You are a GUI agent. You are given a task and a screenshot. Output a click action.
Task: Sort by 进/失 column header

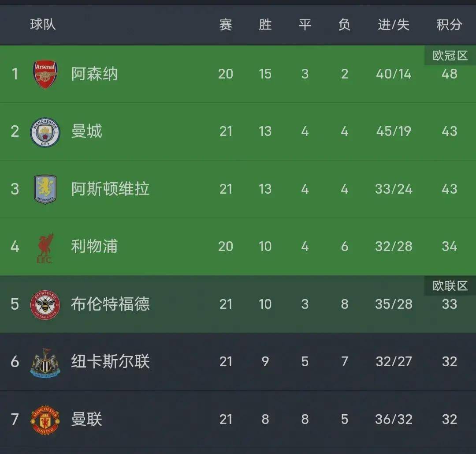(394, 25)
